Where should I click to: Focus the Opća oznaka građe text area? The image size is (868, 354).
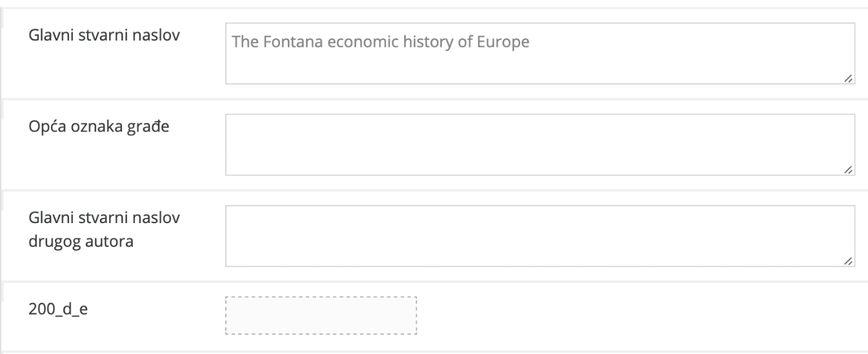click(x=540, y=144)
